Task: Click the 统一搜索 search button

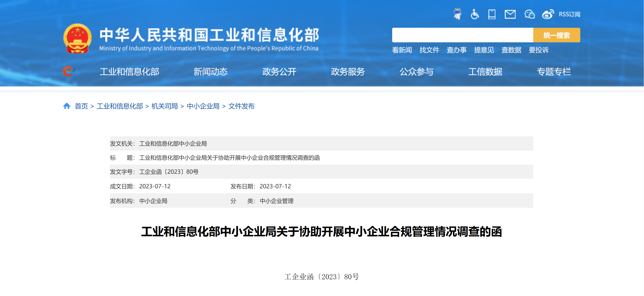Action: click(557, 35)
